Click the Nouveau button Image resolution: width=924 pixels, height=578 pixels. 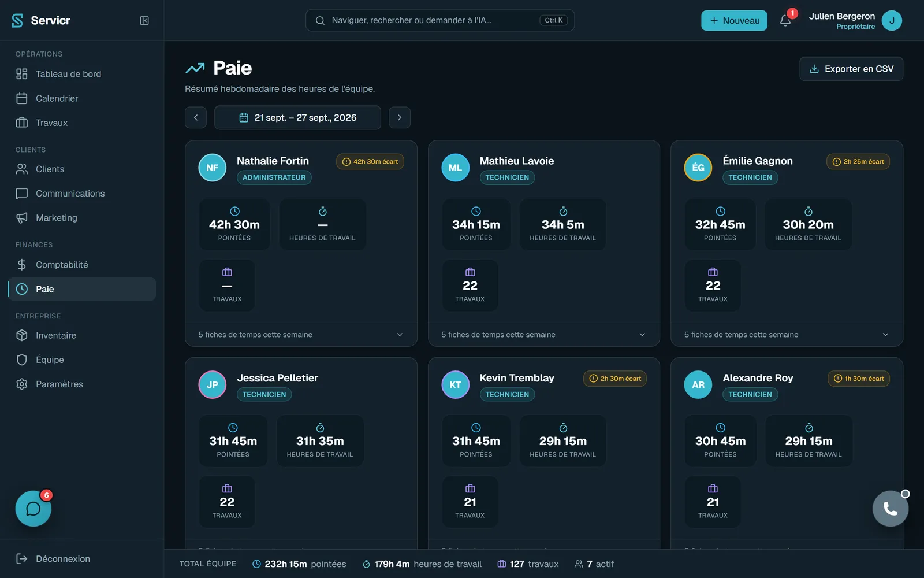(x=734, y=20)
